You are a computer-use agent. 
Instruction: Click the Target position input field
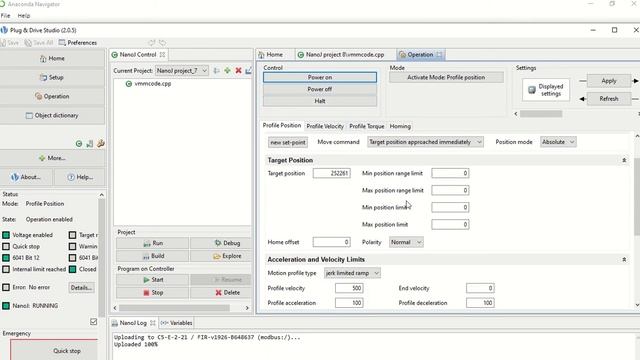coord(331,173)
